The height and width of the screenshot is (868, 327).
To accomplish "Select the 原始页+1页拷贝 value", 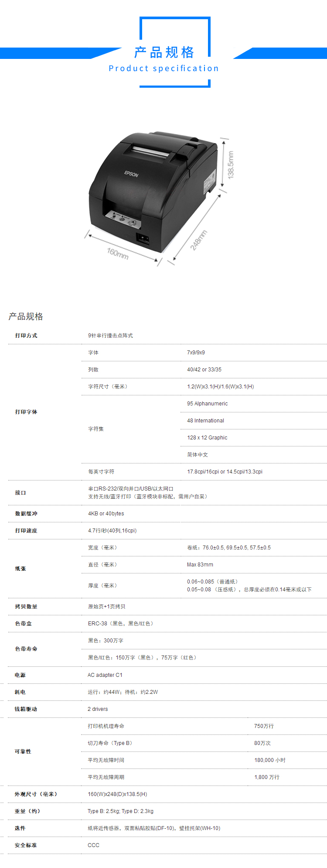I will click(107, 607).
